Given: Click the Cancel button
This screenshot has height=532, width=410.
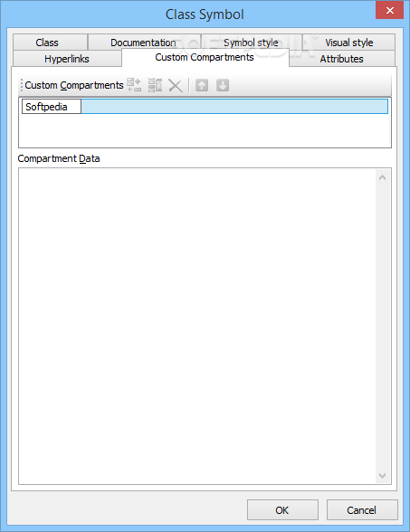Looking at the screenshot, I should coord(362,510).
